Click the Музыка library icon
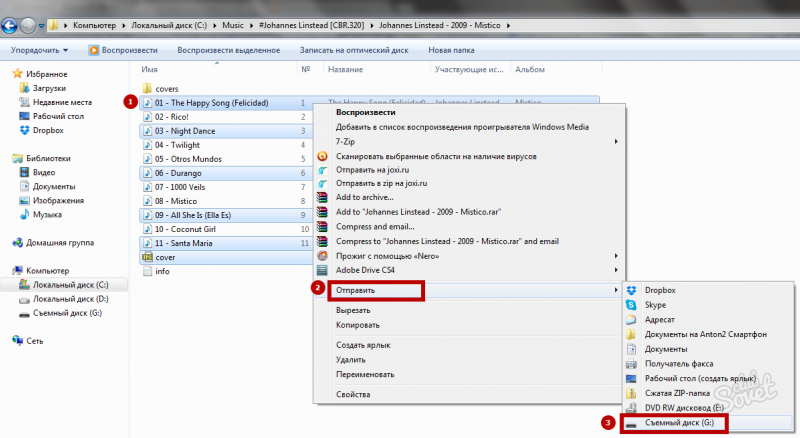This screenshot has height=438, width=800. [24, 214]
